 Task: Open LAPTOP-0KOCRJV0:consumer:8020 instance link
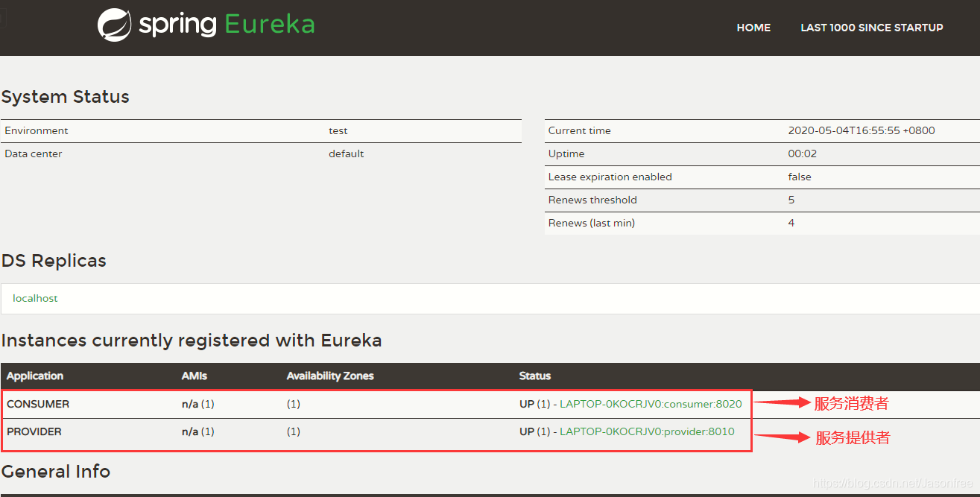point(651,404)
